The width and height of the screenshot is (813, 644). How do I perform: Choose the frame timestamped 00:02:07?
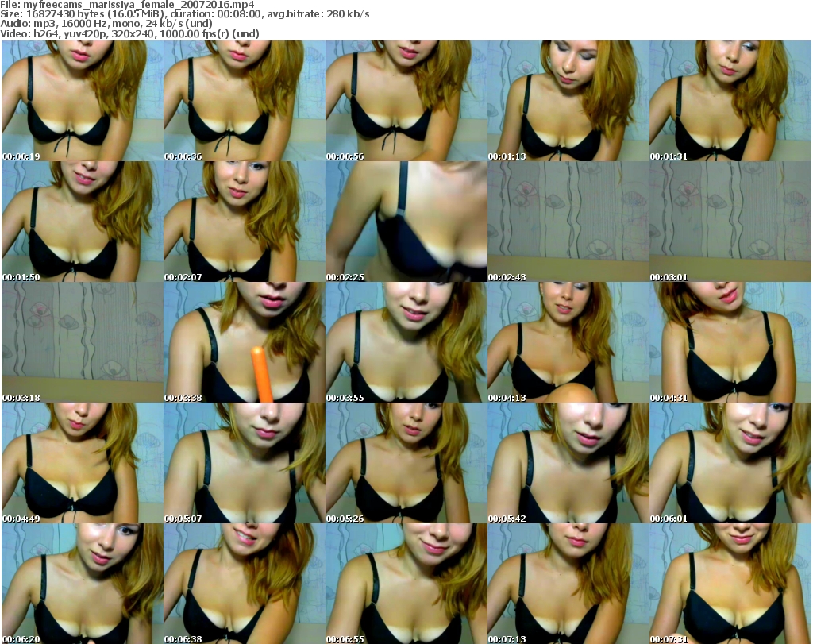(245, 222)
